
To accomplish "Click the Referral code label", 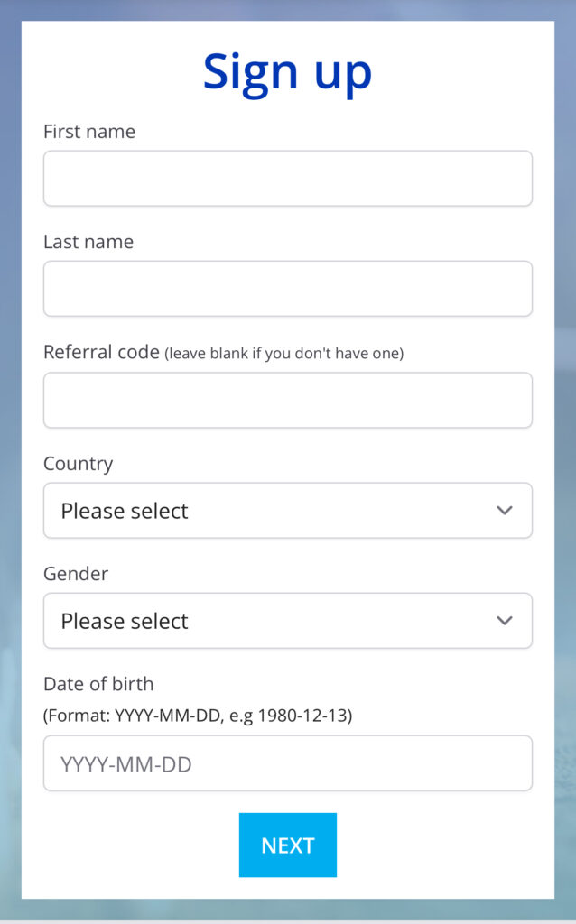I will point(101,352).
